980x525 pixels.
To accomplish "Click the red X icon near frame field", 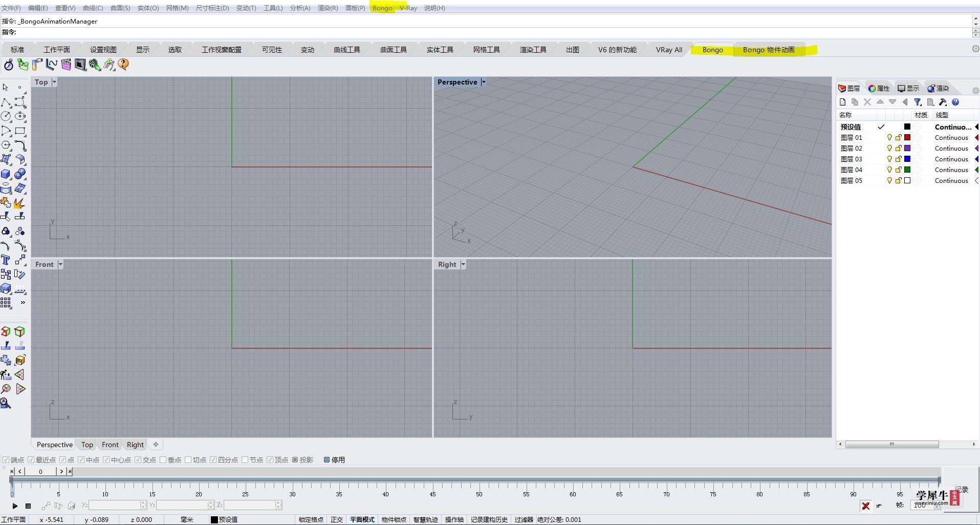I will click(866, 506).
